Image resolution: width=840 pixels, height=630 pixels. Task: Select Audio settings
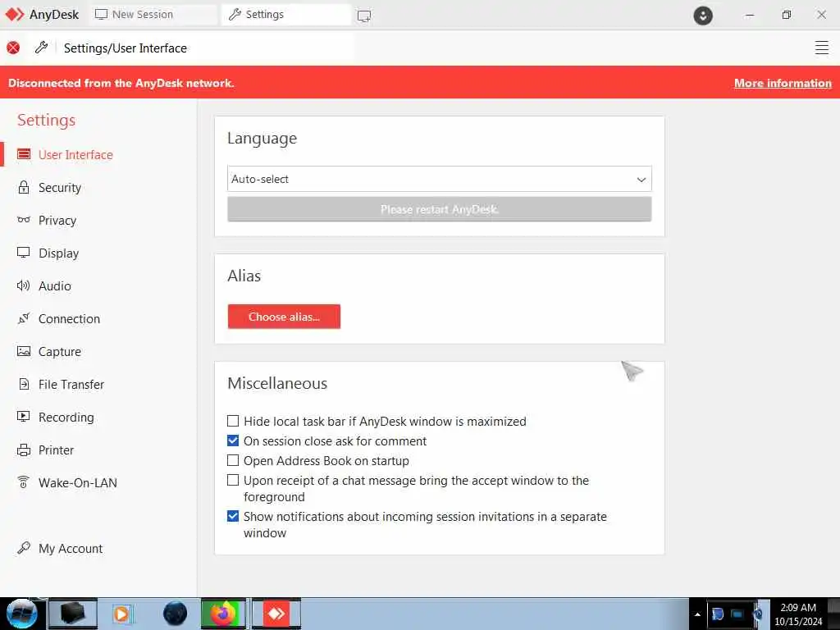[x=55, y=285]
